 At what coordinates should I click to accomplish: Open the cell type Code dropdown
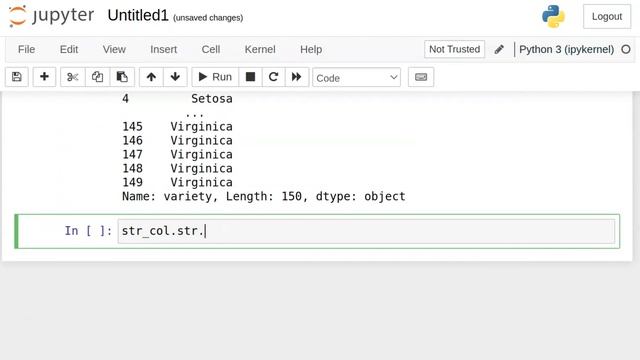click(x=356, y=77)
